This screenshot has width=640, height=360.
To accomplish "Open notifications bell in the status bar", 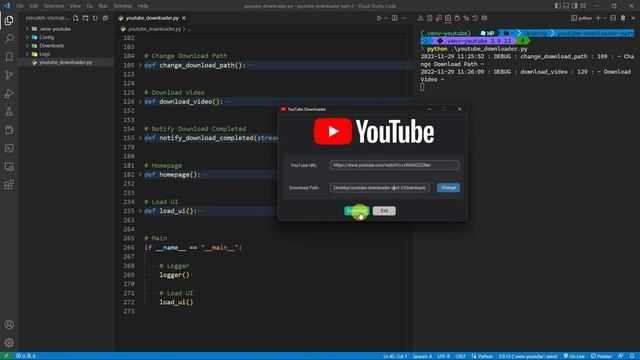I will click(x=632, y=356).
